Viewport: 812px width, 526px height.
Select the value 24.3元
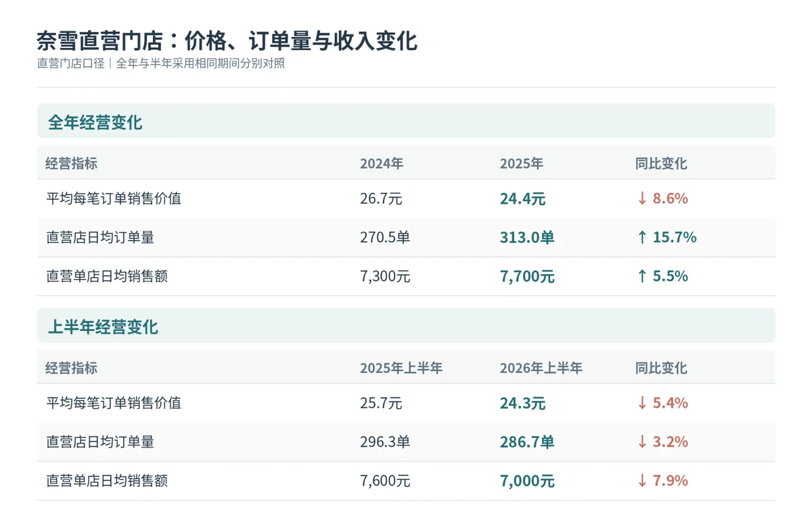522,403
